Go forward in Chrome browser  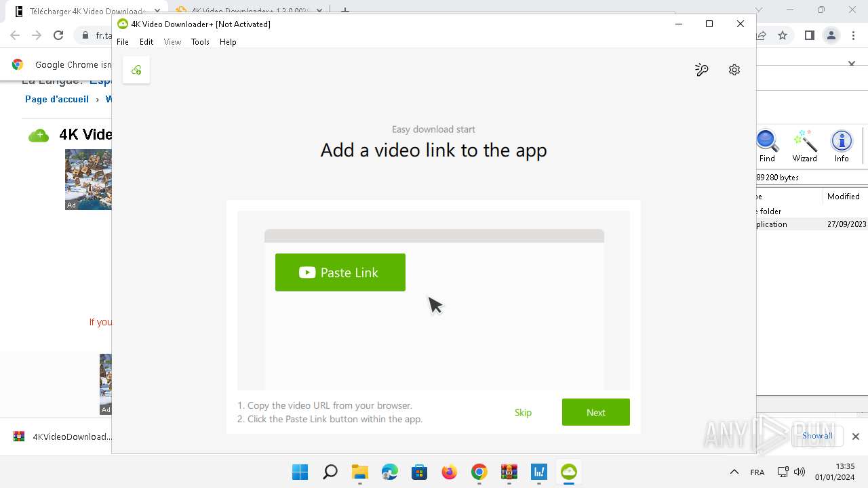(x=37, y=35)
